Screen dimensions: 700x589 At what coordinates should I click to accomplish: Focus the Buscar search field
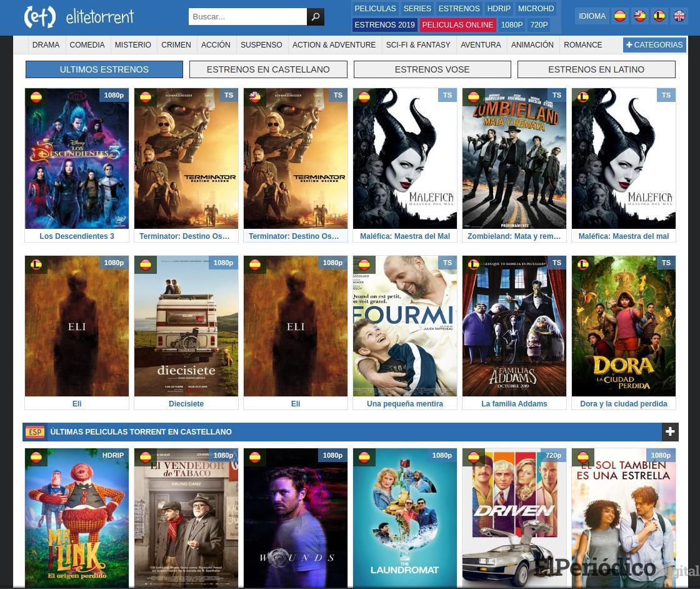pos(247,16)
